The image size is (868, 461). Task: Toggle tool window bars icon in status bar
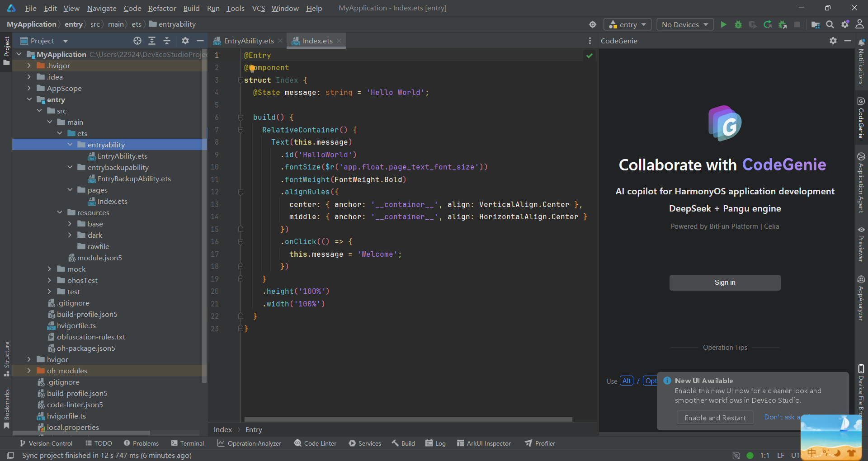point(10,455)
